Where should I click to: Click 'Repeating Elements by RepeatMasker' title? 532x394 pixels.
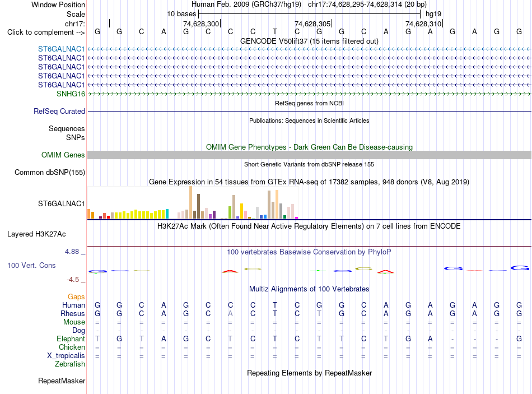[x=309, y=373]
